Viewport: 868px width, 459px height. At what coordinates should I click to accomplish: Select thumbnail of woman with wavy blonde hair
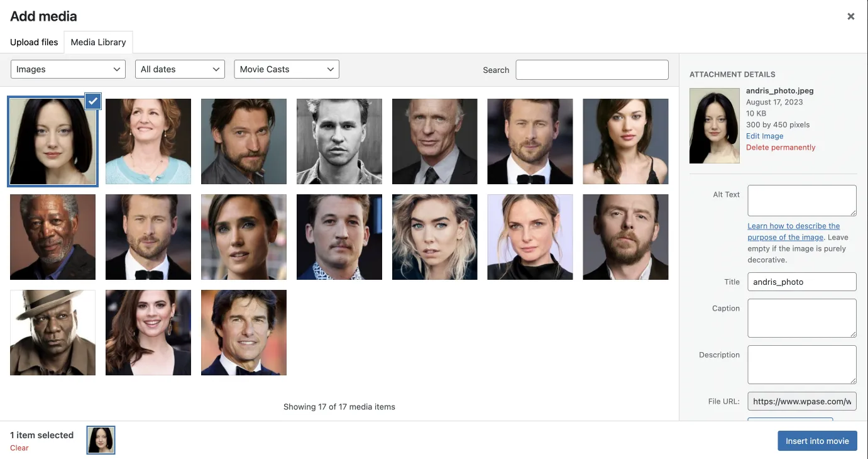tap(435, 237)
